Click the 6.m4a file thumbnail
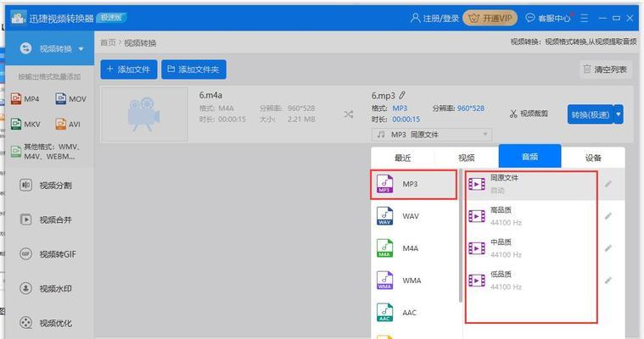The height and width of the screenshot is (339, 644). click(x=144, y=114)
